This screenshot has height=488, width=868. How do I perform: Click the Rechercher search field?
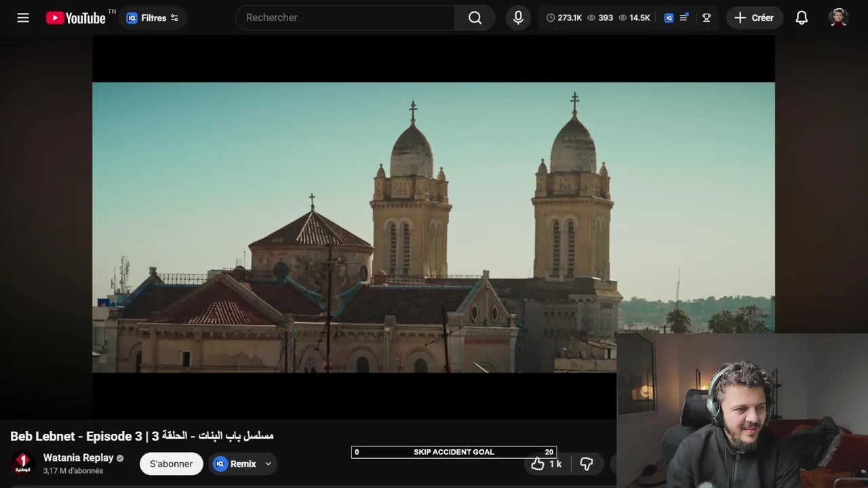click(344, 18)
